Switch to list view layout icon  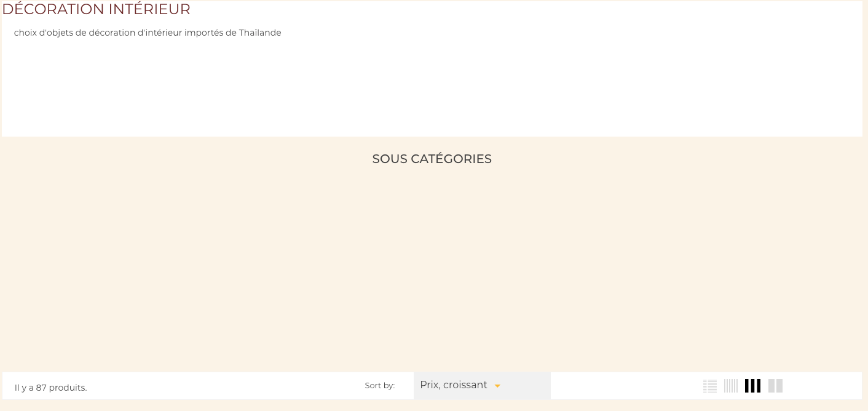[710, 386]
